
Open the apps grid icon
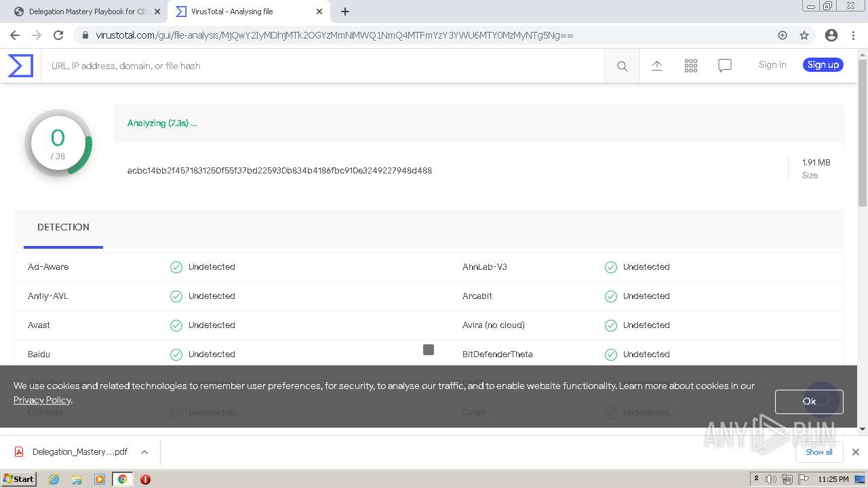tap(690, 65)
